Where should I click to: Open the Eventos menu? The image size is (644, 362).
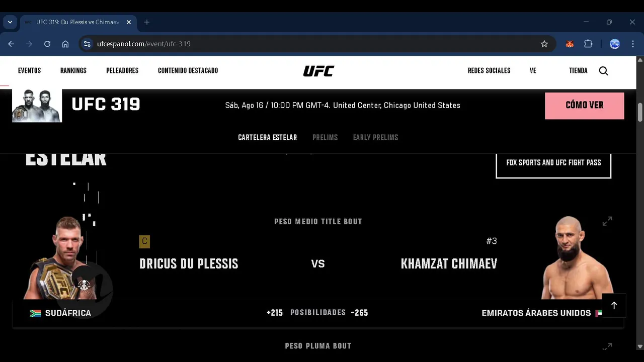(x=30, y=71)
